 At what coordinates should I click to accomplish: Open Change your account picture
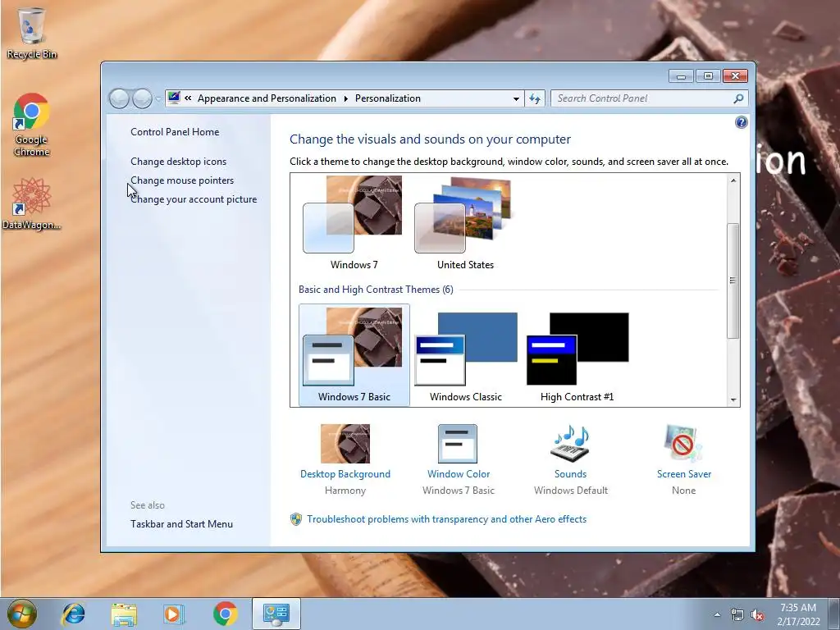pyautogui.click(x=194, y=199)
